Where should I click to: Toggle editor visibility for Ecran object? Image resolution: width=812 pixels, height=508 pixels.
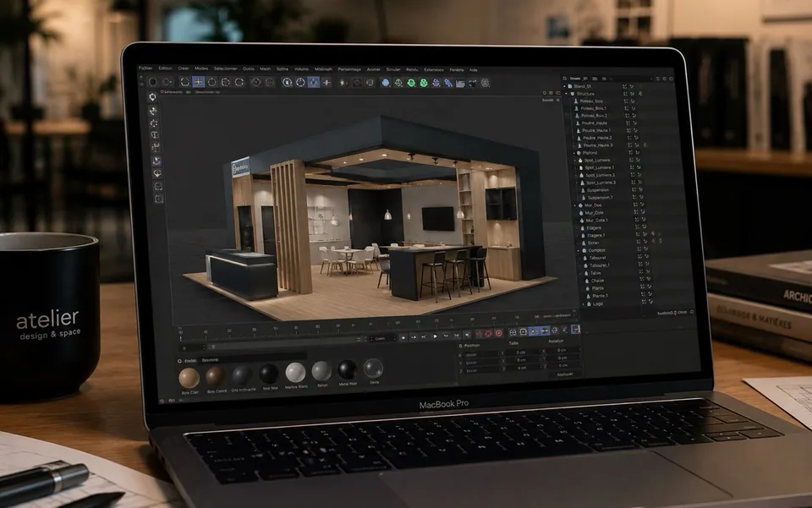(639, 242)
